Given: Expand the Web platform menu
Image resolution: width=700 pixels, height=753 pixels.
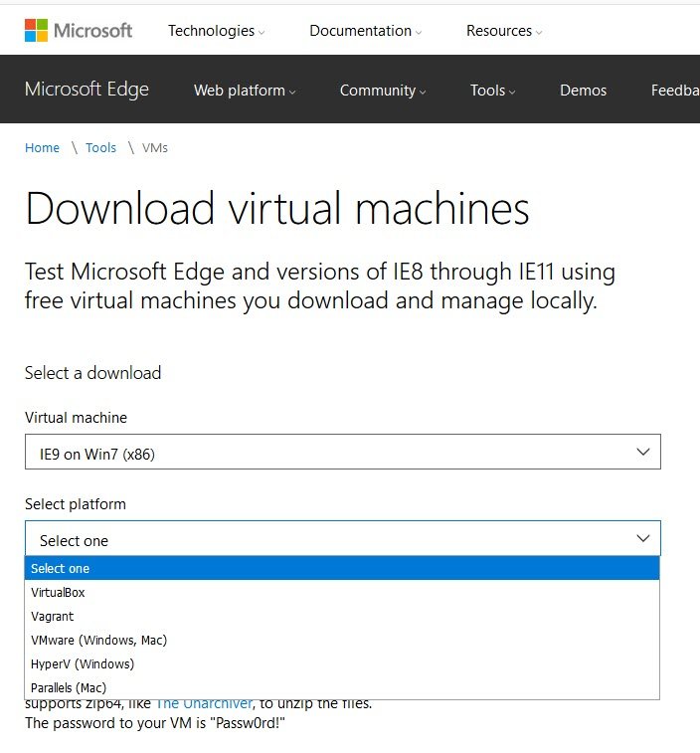Looking at the screenshot, I should coord(245,91).
